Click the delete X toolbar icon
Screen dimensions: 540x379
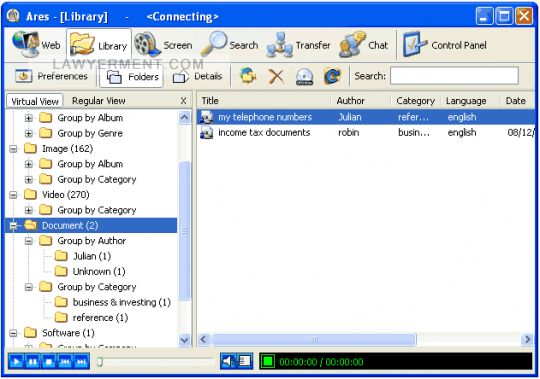276,76
